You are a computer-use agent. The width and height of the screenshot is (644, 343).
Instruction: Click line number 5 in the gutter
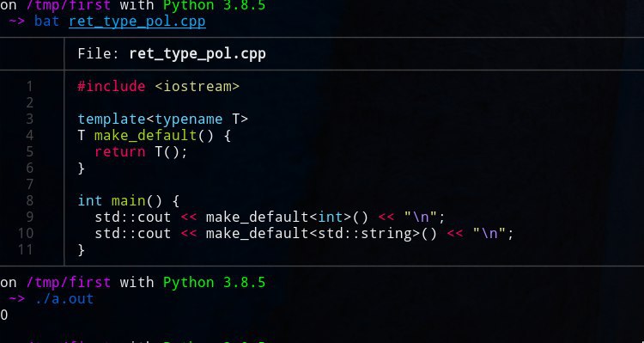29,152
